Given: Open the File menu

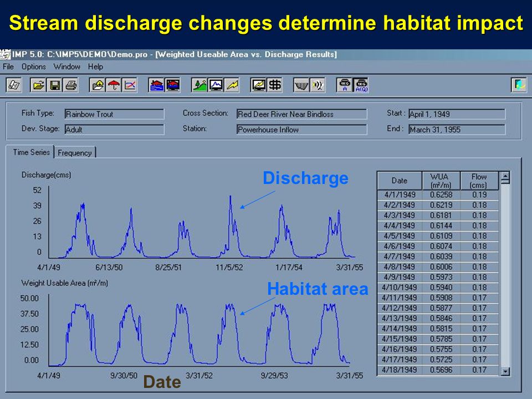Looking at the screenshot, I should [8, 66].
